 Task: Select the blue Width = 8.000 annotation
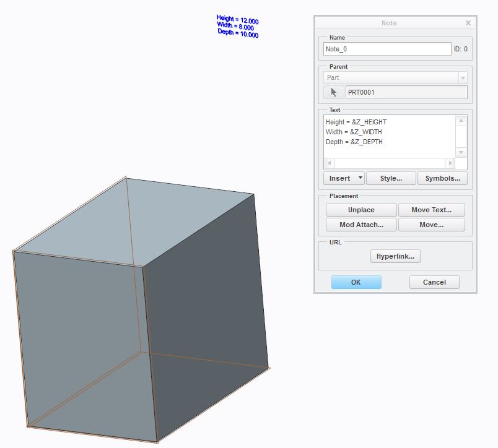point(235,27)
